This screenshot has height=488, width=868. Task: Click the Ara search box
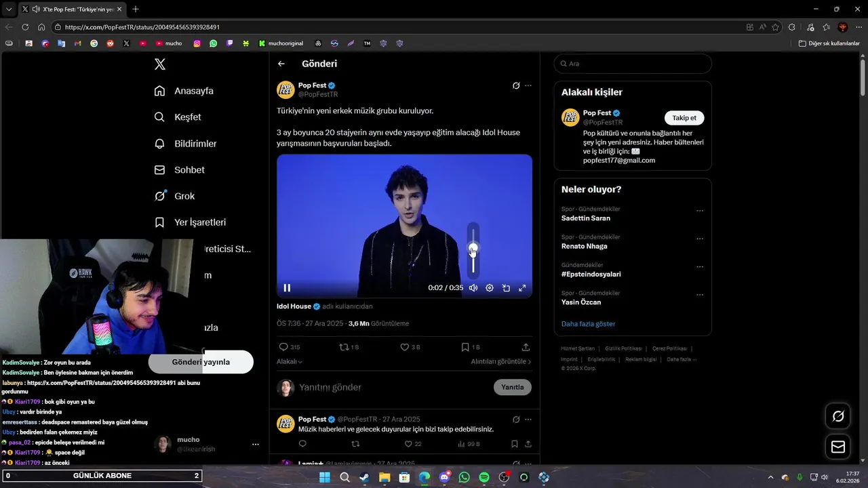(x=633, y=64)
